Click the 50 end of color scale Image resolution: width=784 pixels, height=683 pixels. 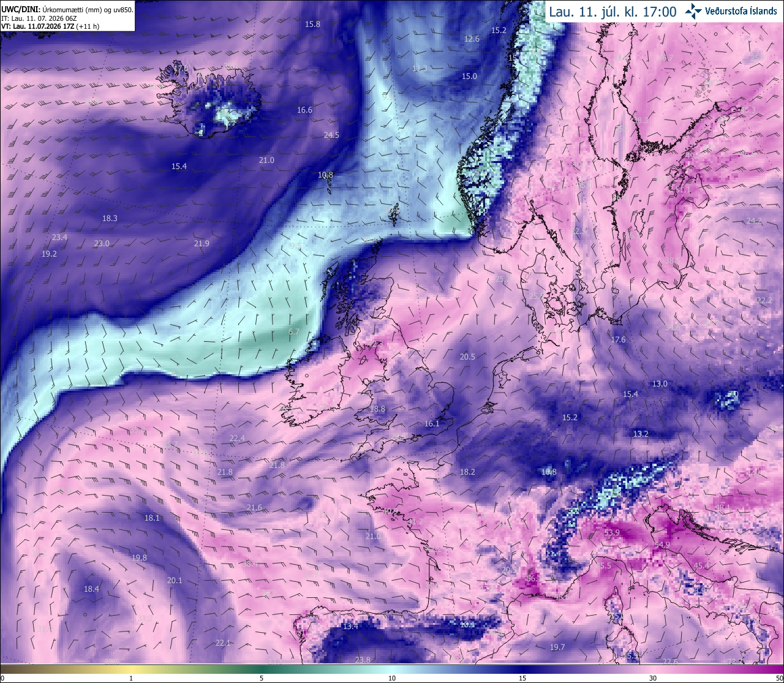click(x=778, y=677)
